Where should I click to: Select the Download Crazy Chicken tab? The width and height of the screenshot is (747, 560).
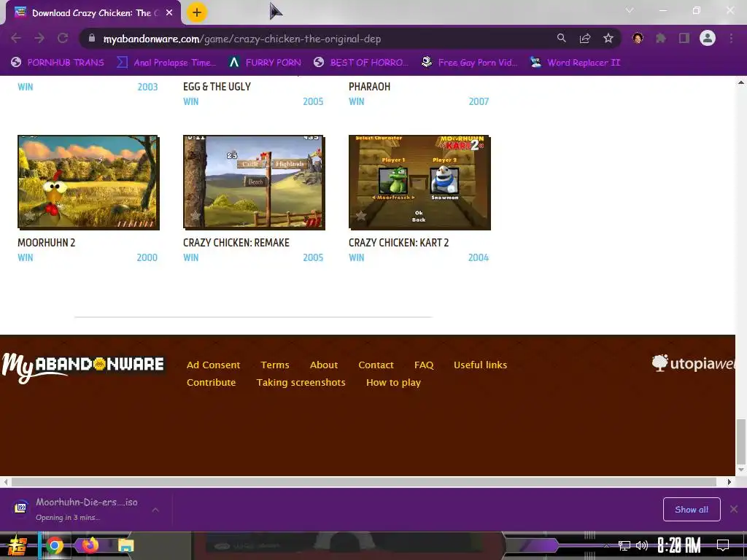coord(93,13)
